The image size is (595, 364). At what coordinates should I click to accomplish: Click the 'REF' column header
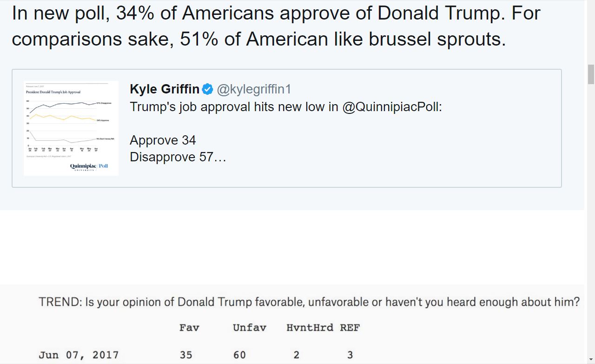(350, 328)
